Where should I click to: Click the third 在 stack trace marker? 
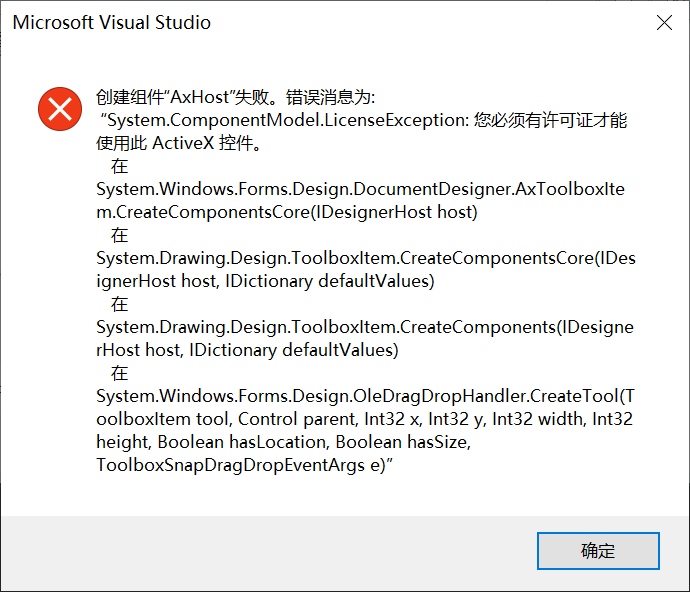tap(119, 304)
